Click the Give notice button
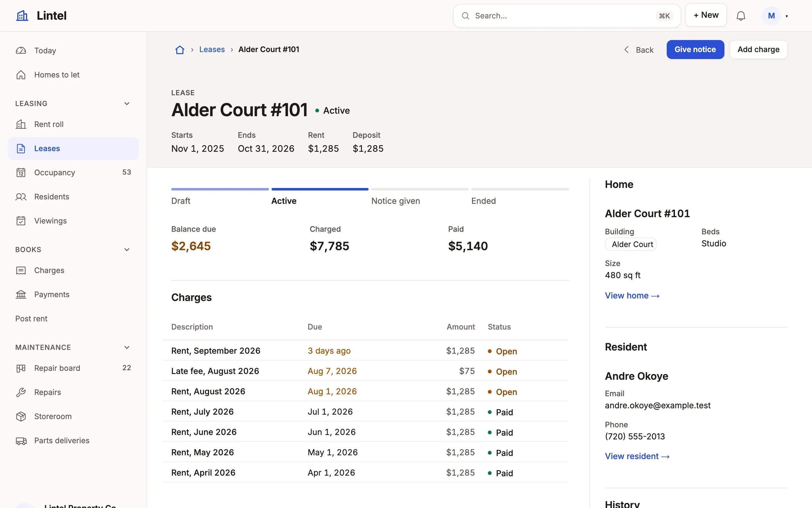The height and width of the screenshot is (508, 812). 695,50
